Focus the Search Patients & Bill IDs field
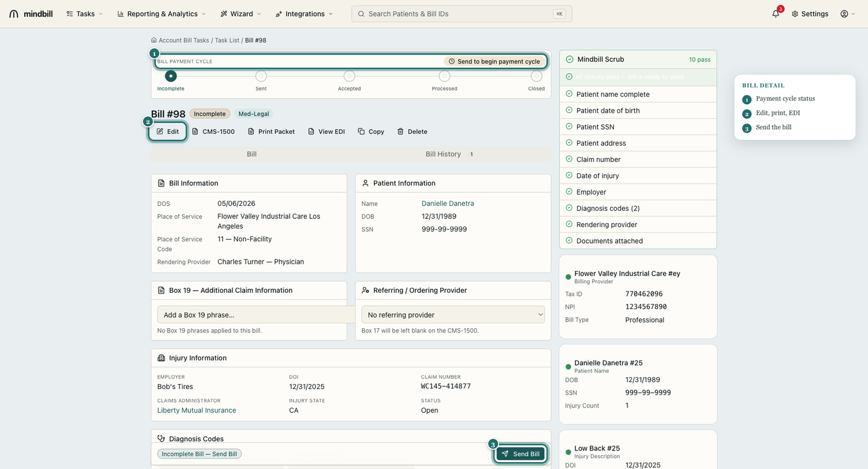Screen dimensions: 868x469 click(461, 14)
